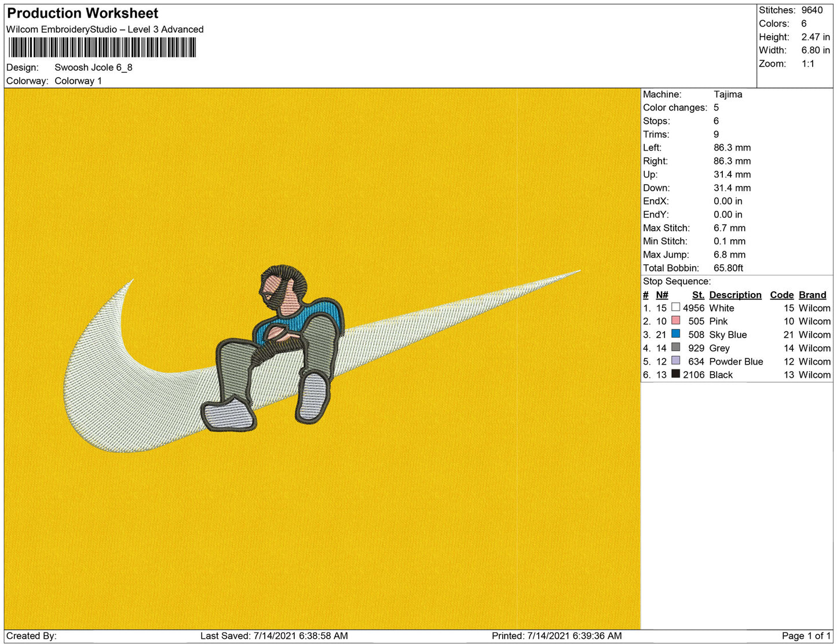Click the Max Stitch value "6.7 mm"

pos(730,228)
